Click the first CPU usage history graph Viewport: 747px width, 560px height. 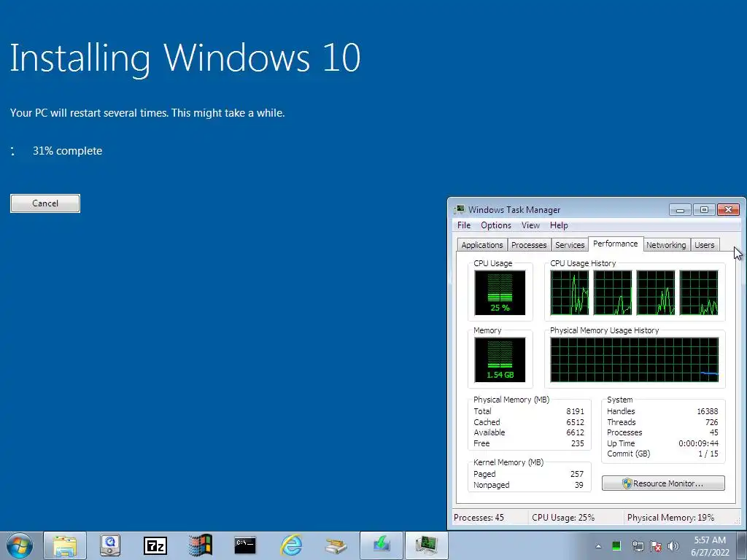point(569,292)
